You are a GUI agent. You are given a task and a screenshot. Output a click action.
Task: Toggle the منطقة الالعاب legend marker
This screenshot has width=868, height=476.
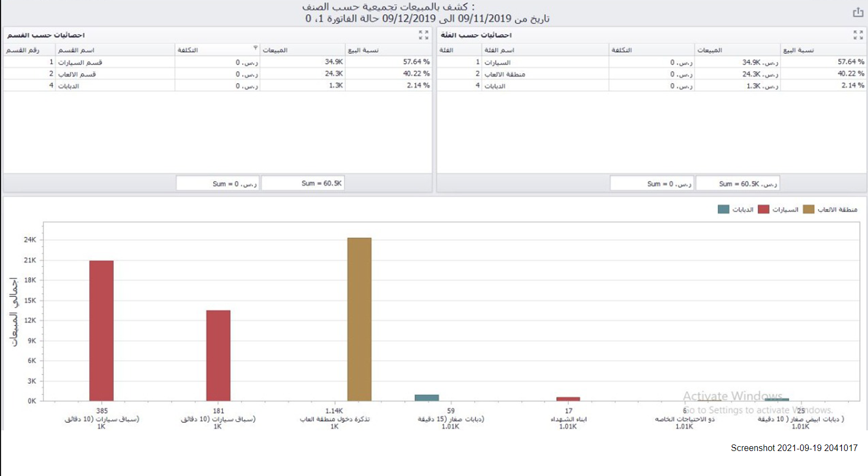coord(809,209)
